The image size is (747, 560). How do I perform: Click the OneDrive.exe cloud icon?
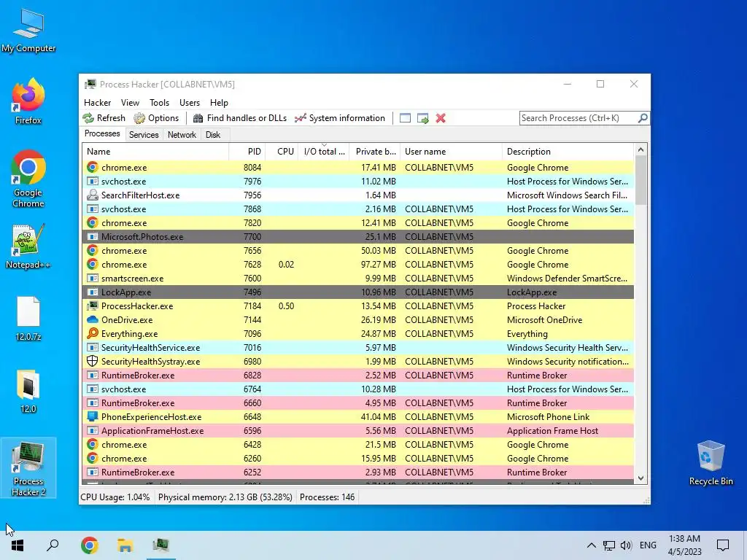93,319
